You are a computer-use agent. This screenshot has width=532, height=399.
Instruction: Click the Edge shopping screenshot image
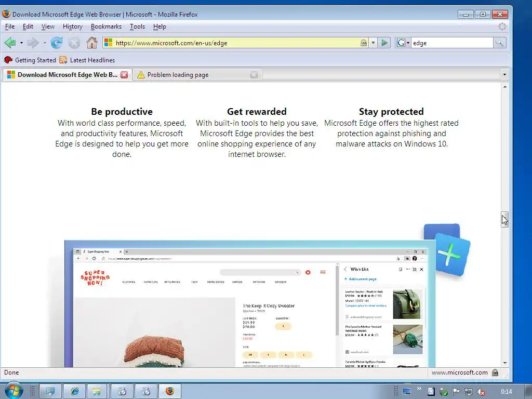(x=250, y=303)
